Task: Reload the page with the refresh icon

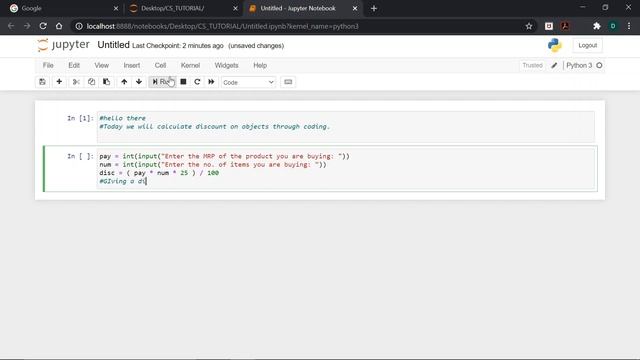Action: [43, 26]
